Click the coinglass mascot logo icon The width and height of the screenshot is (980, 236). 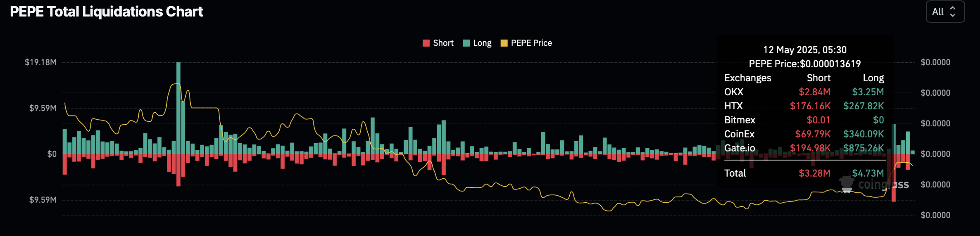point(846,184)
